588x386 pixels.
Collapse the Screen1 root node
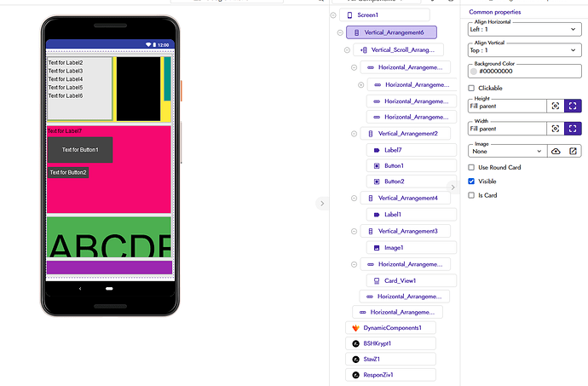click(332, 15)
